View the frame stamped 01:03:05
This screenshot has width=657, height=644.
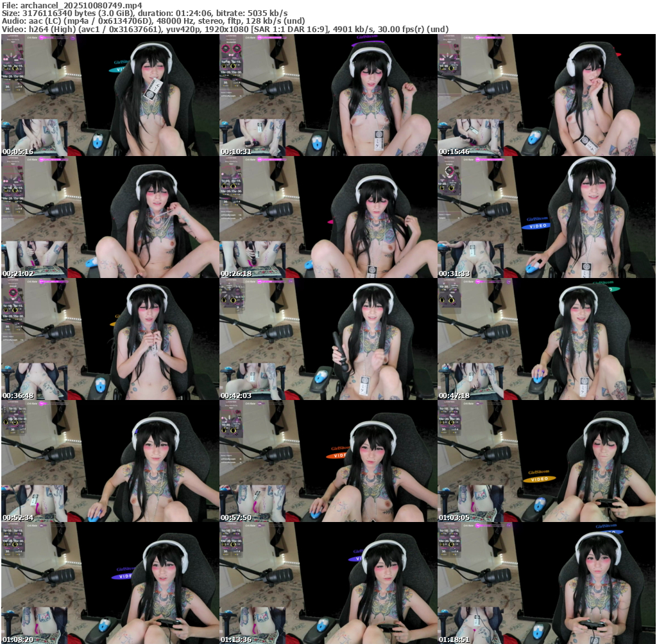pyautogui.click(x=547, y=461)
